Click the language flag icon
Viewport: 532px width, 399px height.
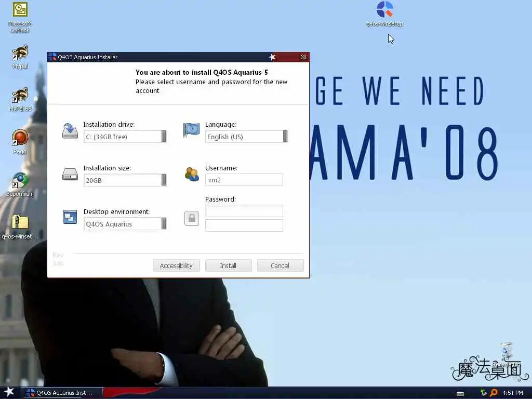191,130
